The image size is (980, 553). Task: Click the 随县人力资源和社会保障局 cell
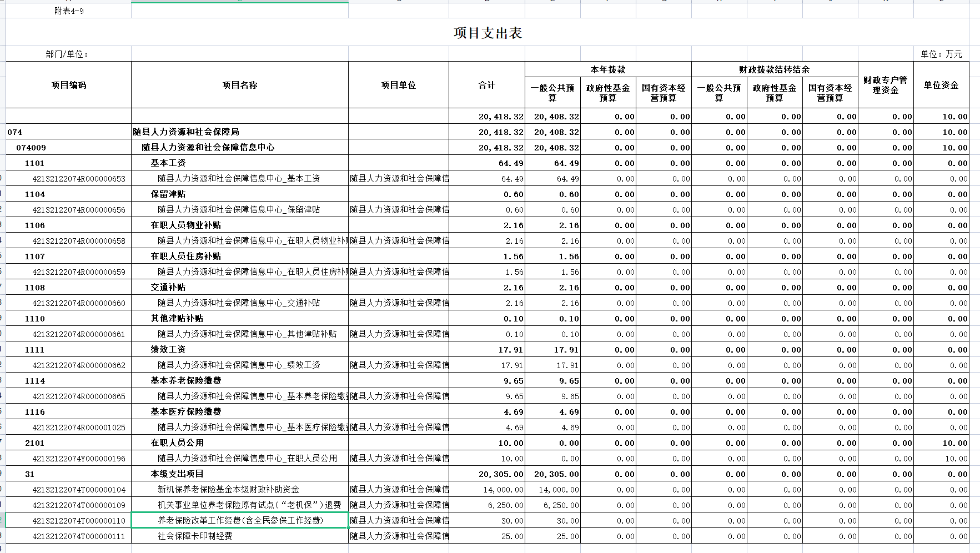pyautogui.click(x=240, y=132)
